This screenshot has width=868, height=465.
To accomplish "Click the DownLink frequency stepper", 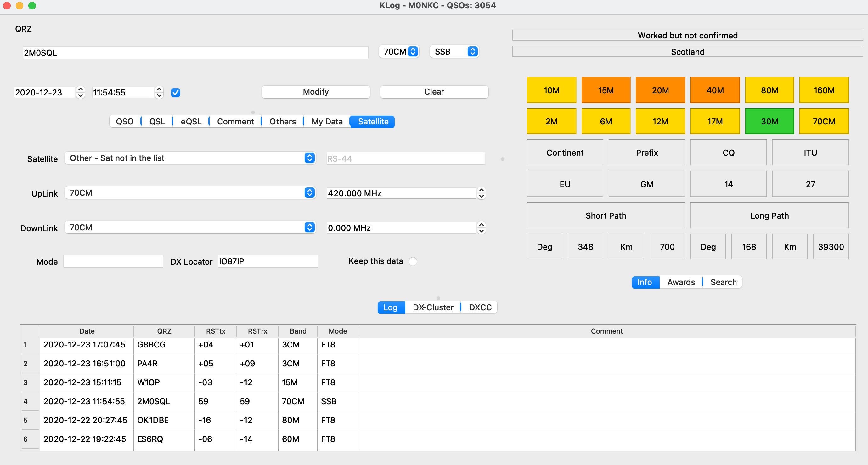I will tap(482, 228).
